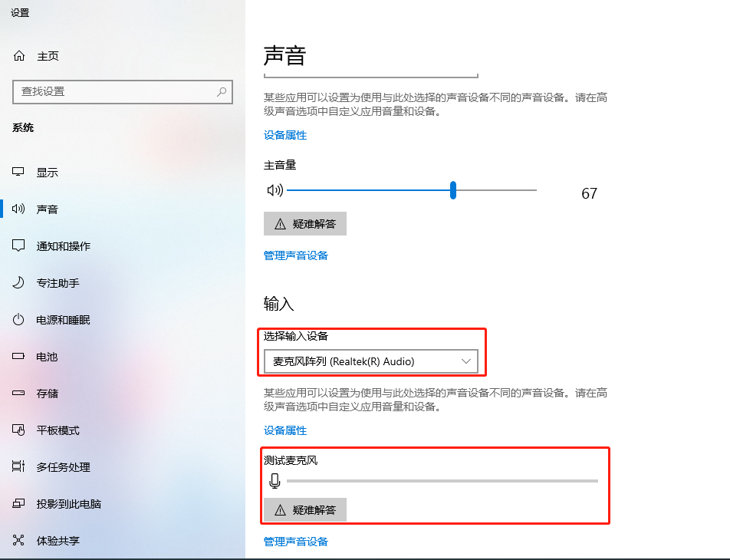Click the magnifier icon in search box
Image resolution: width=730 pixels, height=560 pixels.
[x=222, y=92]
